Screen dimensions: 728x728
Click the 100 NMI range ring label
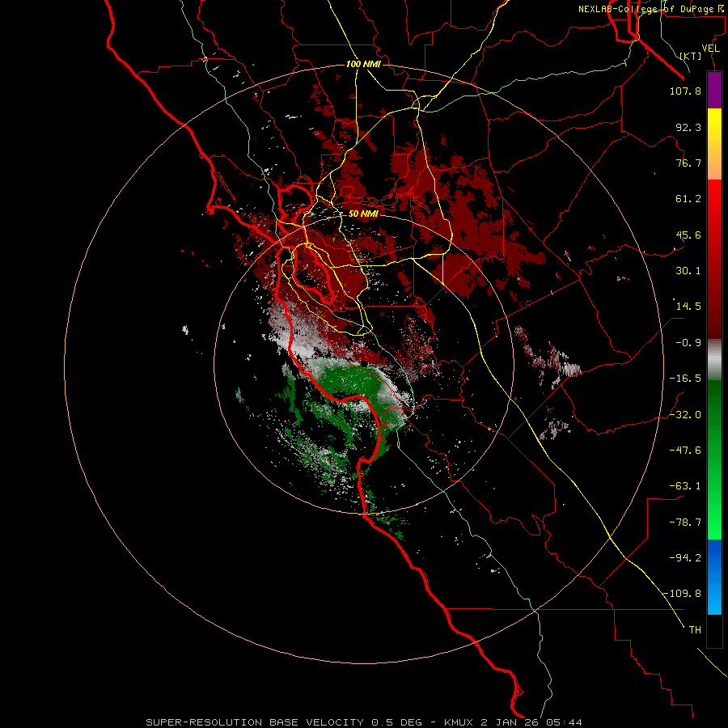tap(363, 64)
